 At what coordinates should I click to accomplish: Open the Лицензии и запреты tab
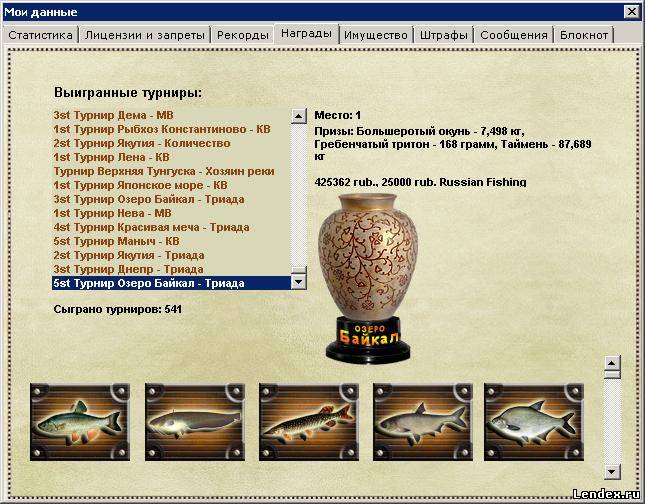coord(145,35)
